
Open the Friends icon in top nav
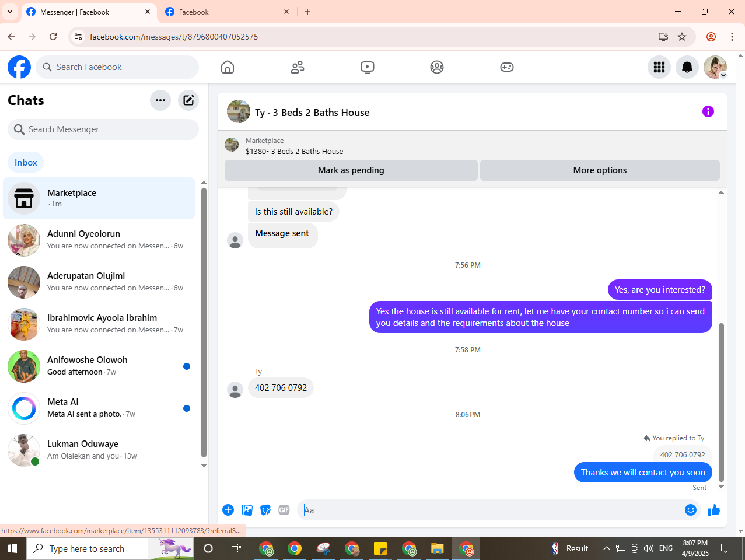pyautogui.click(x=298, y=67)
